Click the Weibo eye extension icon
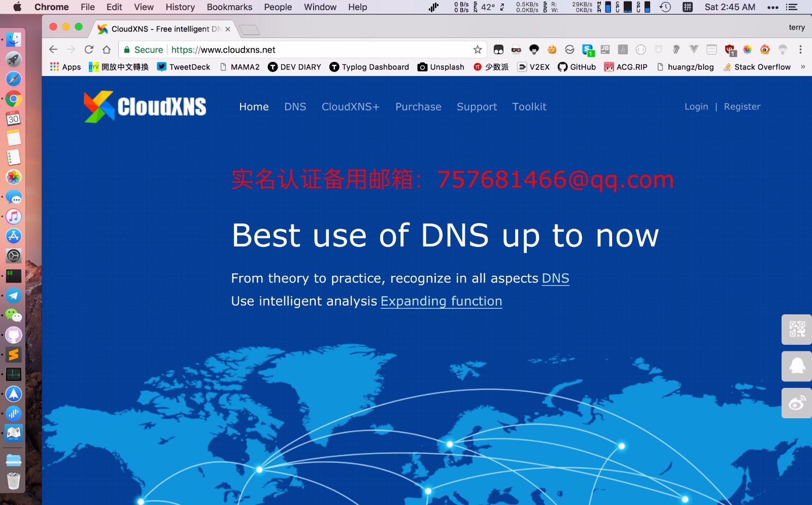Screen dimensions: 812x505 pyautogui.click(x=765, y=50)
